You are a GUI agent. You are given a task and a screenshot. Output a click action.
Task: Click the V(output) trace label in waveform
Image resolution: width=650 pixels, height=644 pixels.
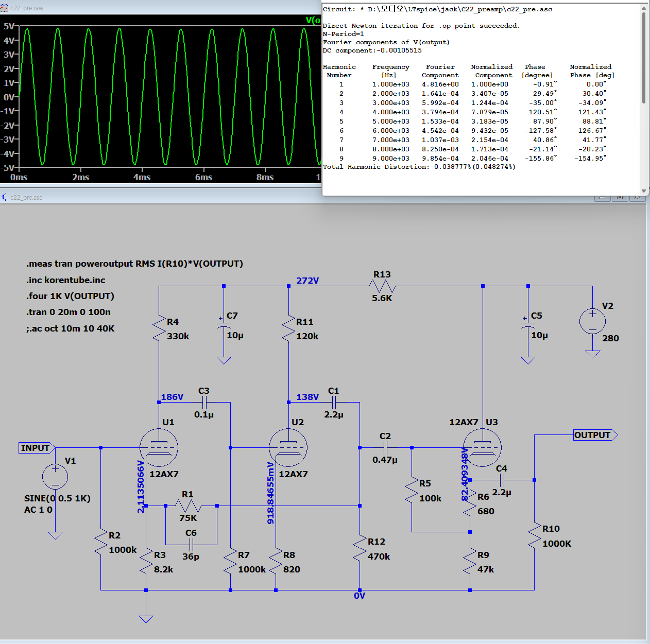pos(313,20)
